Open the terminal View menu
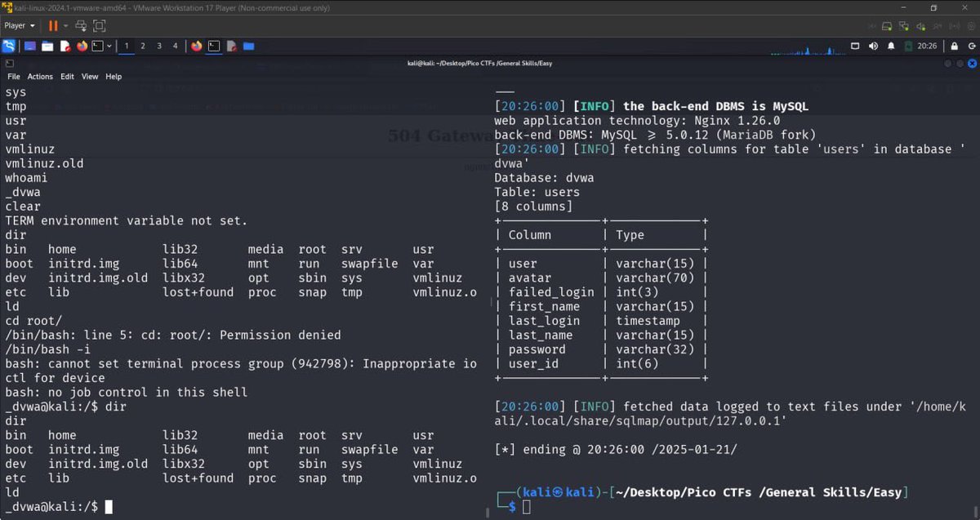Screen dimensions: 980x520 pos(90,76)
